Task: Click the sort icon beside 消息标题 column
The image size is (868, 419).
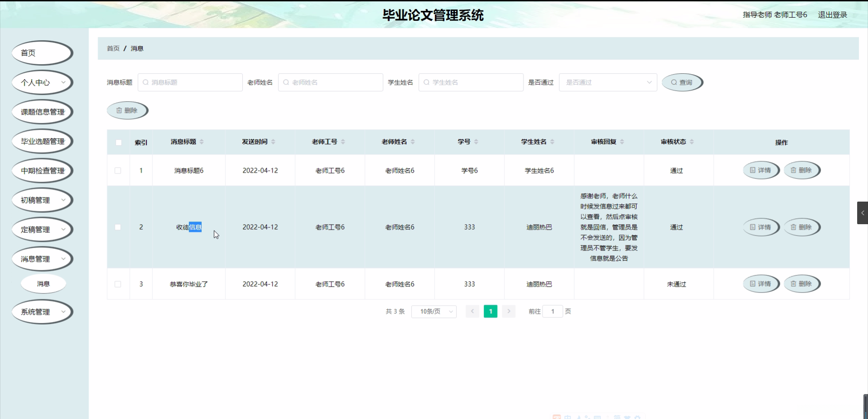Action: coord(202,142)
